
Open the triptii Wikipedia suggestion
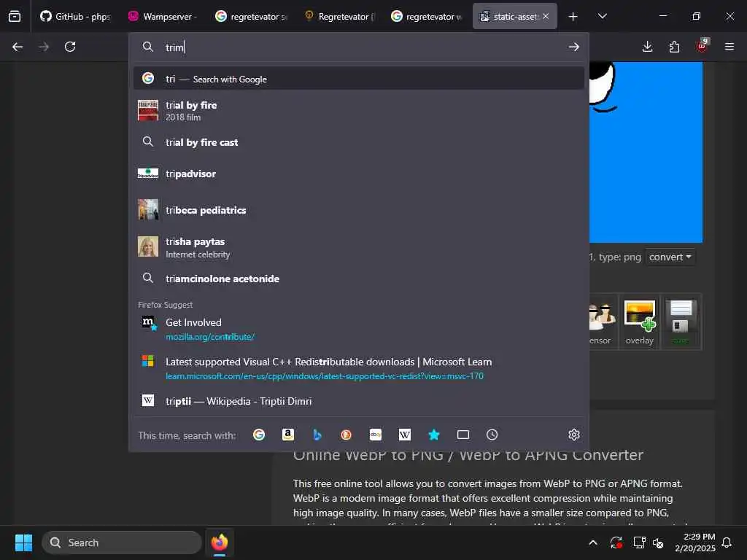[359, 401]
